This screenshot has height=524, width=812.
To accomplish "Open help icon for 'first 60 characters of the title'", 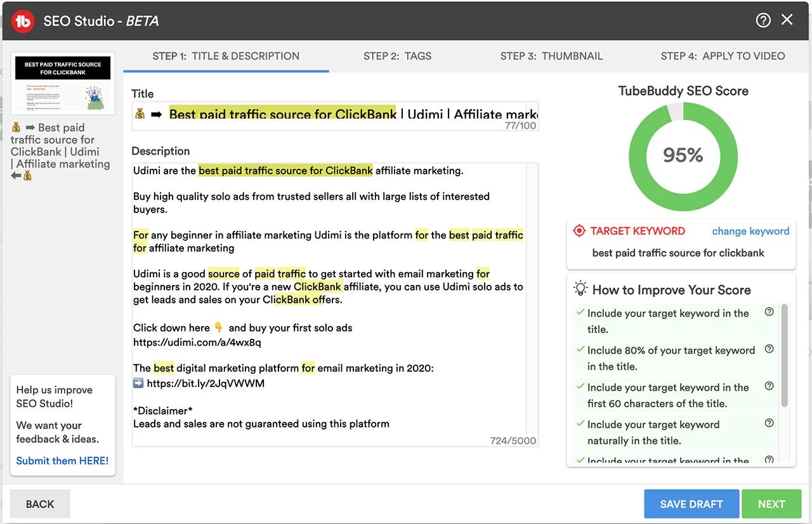I will (769, 386).
